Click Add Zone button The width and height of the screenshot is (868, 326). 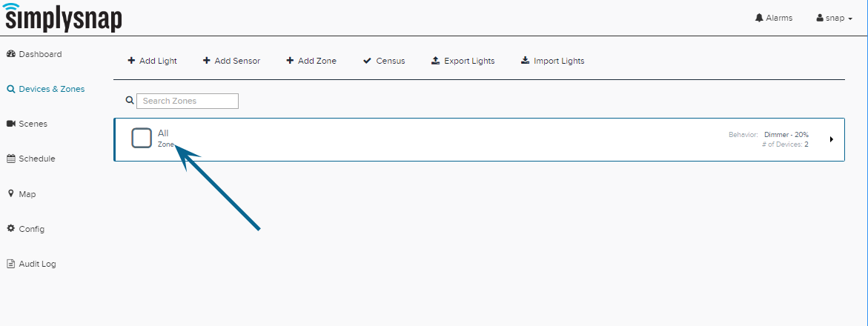tap(311, 61)
